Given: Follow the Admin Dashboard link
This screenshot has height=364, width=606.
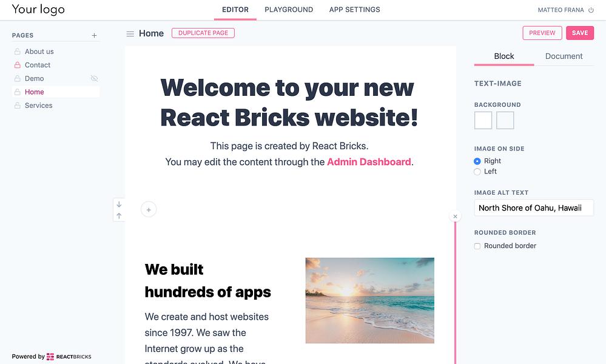Looking at the screenshot, I should (x=369, y=162).
